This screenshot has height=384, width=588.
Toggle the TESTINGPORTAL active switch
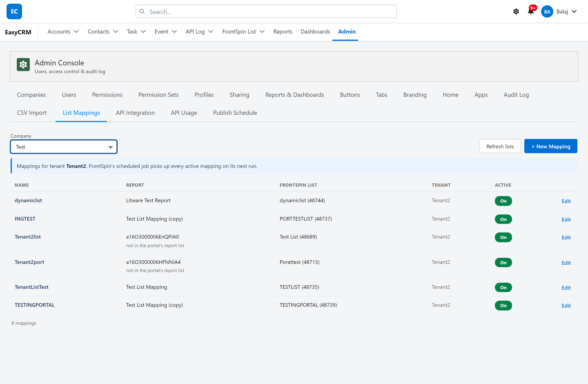point(503,305)
